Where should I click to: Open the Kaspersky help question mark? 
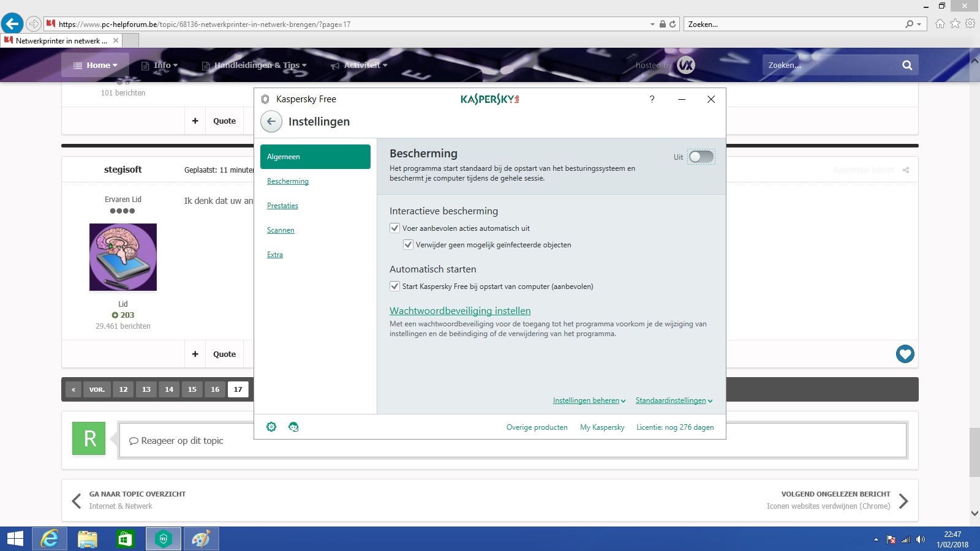tap(652, 99)
